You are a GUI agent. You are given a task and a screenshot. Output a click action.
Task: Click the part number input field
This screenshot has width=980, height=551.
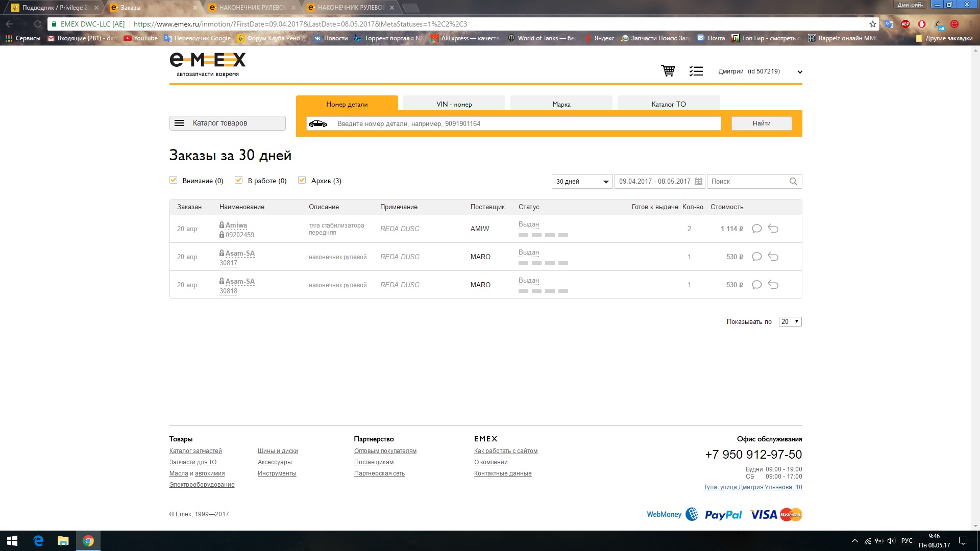(x=526, y=123)
